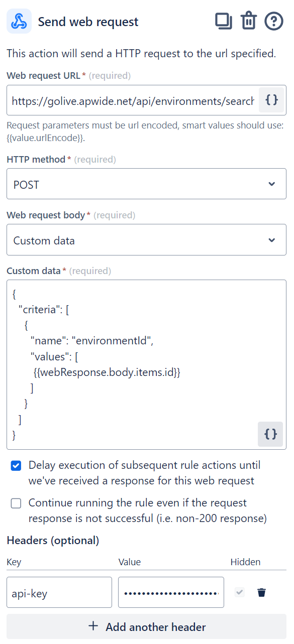Focus the Web request URL field

[x=133, y=100]
